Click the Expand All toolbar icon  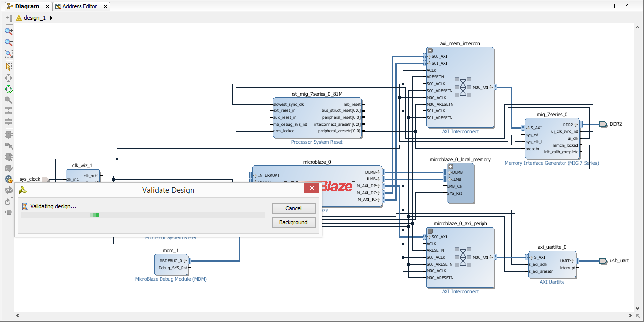pos(8,121)
